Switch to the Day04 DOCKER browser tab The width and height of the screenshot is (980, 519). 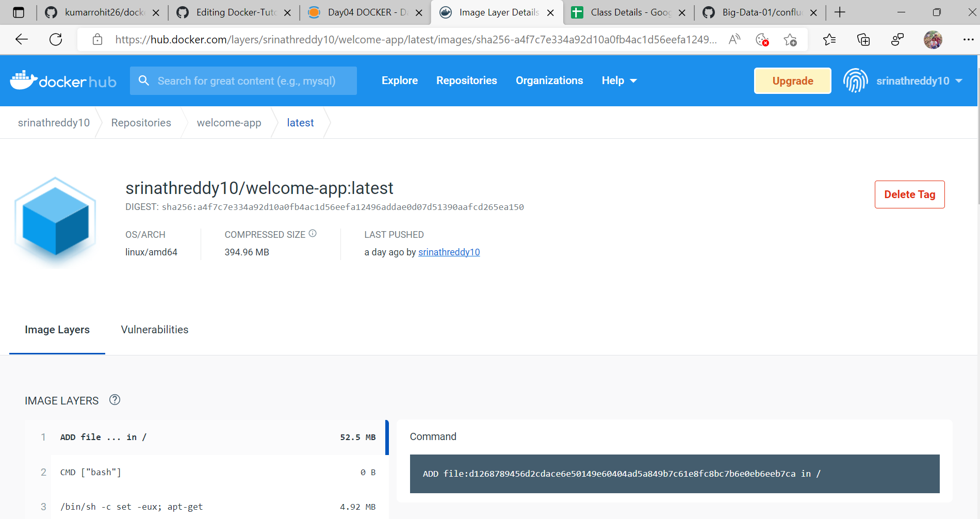pyautogui.click(x=361, y=12)
